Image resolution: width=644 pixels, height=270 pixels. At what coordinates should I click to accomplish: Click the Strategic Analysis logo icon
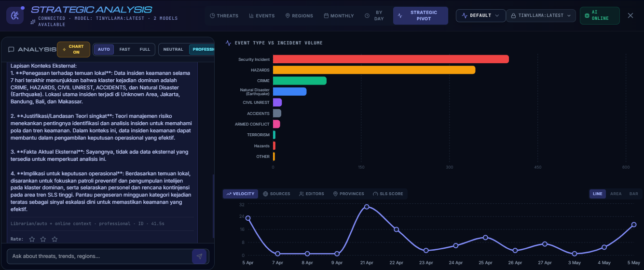15,15
